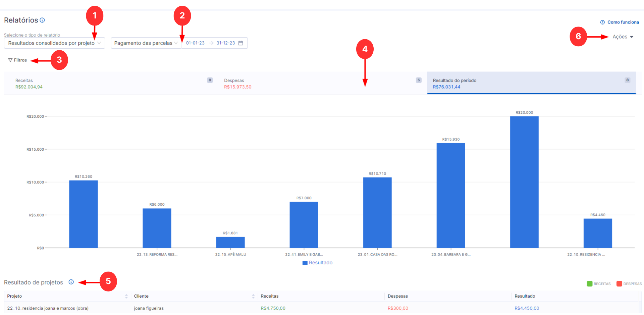Click the tallest R$20.000 chart bar
The width and height of the screenshot is (644, 315).
[524, 182]
